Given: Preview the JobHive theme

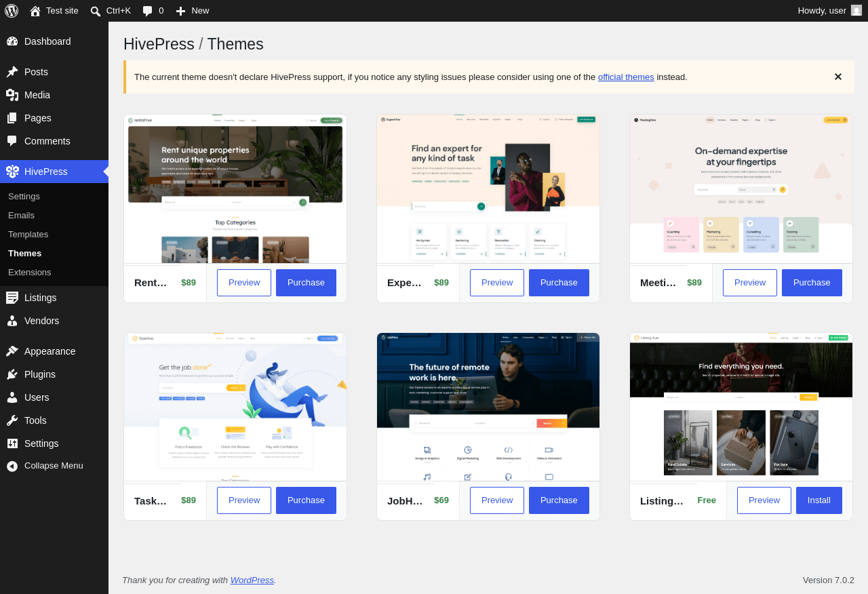Looking at the screenshot, I should pyautogui.click(x=497, y=500).
